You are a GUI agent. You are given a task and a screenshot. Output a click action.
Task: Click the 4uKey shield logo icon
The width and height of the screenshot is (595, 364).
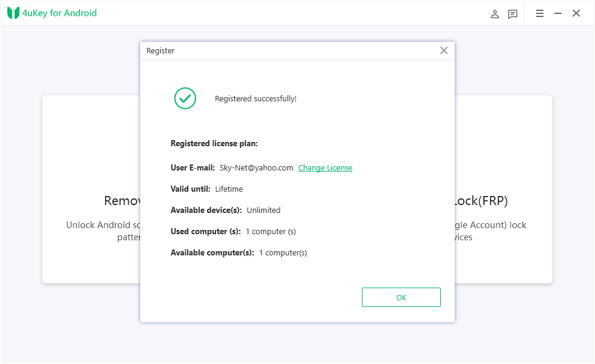coord(13,13)
